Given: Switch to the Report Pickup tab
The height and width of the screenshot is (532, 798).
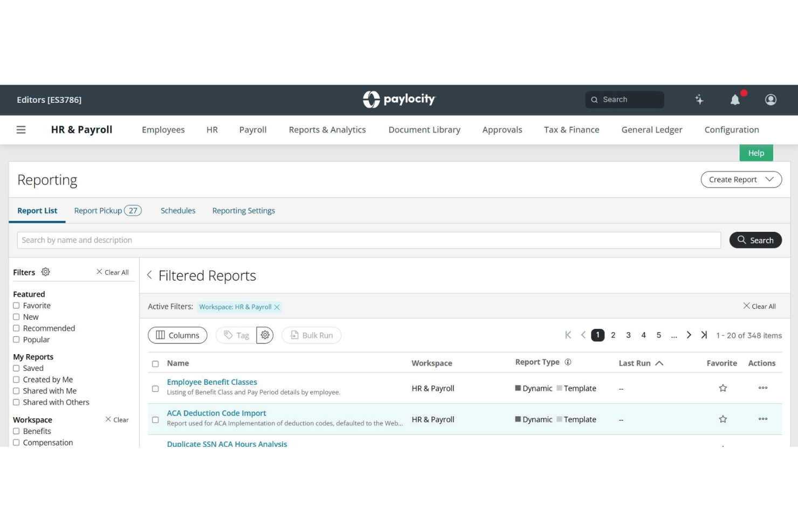Looking at the screenshot, I should 107,211.
